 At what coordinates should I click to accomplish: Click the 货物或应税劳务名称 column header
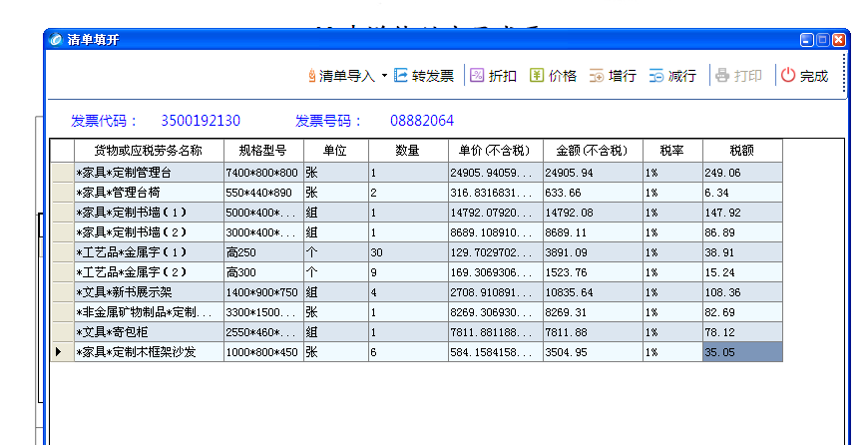(x=148, y=151)
